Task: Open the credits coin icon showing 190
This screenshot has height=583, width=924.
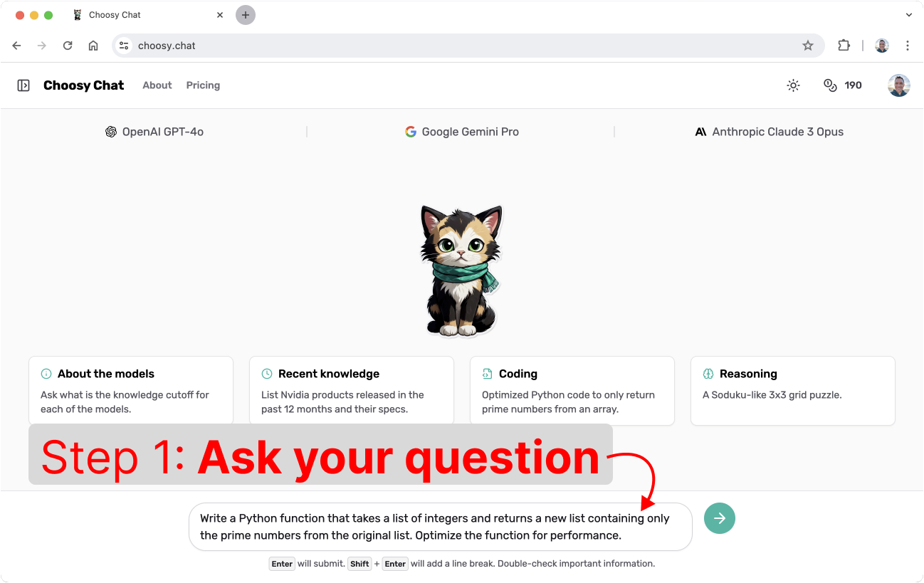Action: coord(830,85)
